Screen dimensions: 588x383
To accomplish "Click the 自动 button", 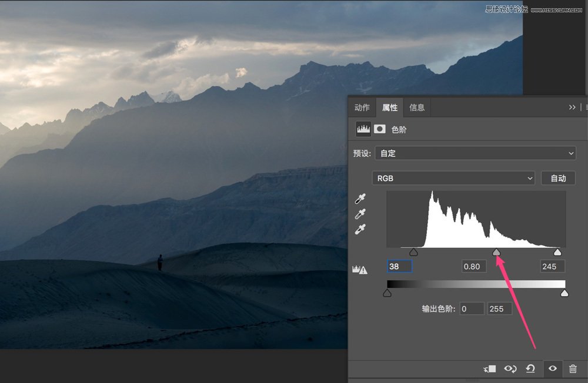I will tap(557, 178).
